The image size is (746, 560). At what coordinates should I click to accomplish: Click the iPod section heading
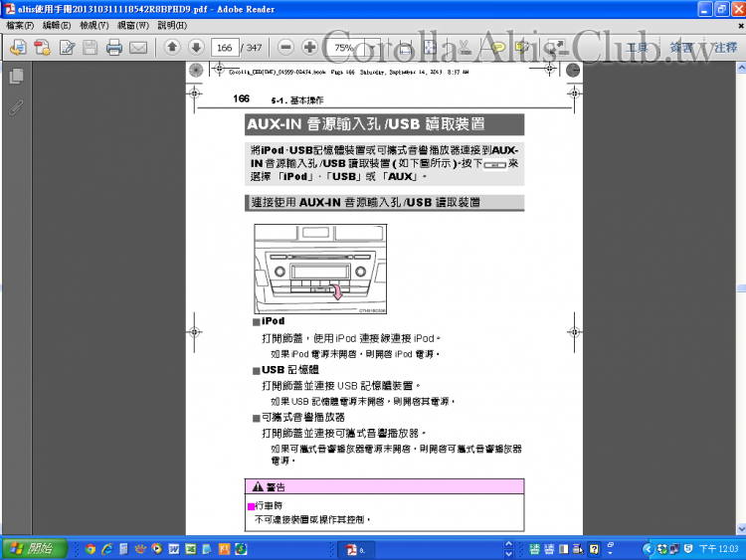[x=274, y=321]
